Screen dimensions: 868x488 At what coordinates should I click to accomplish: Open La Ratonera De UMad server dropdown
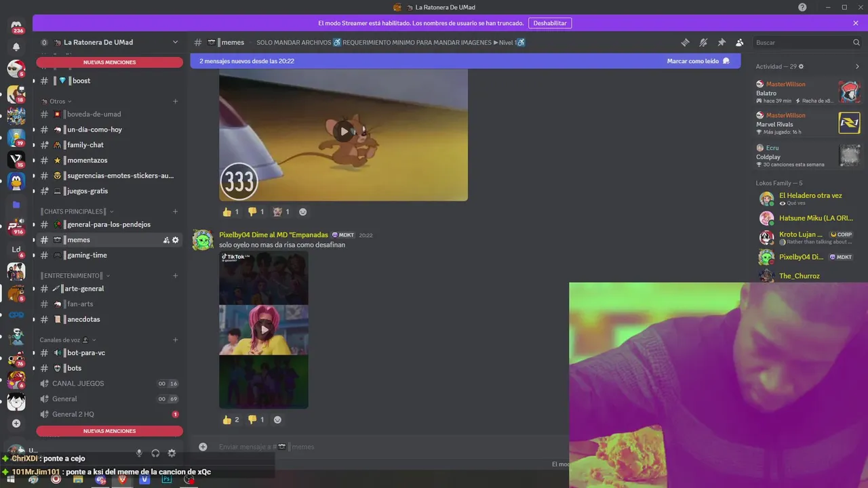pos(109,42)
